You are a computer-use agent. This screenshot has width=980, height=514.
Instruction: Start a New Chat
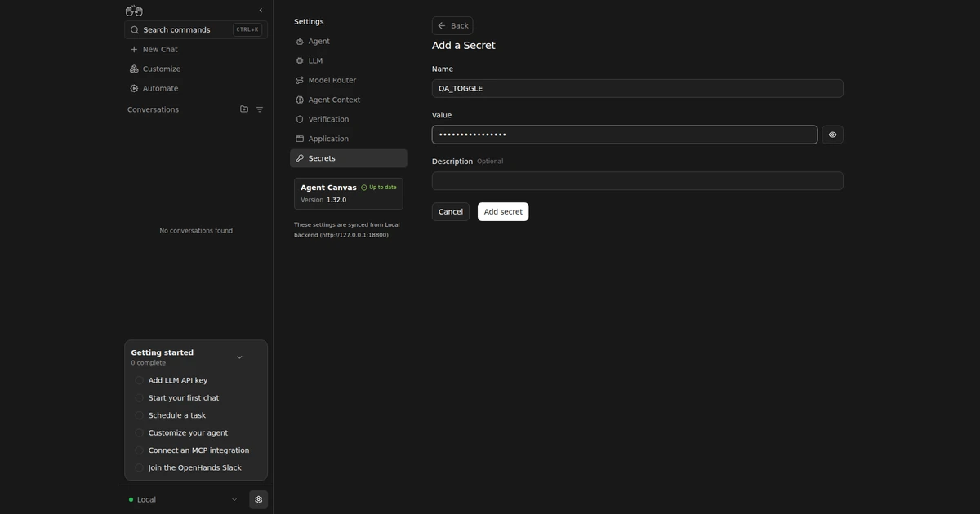pyautogui.click(x=196, y=49)
